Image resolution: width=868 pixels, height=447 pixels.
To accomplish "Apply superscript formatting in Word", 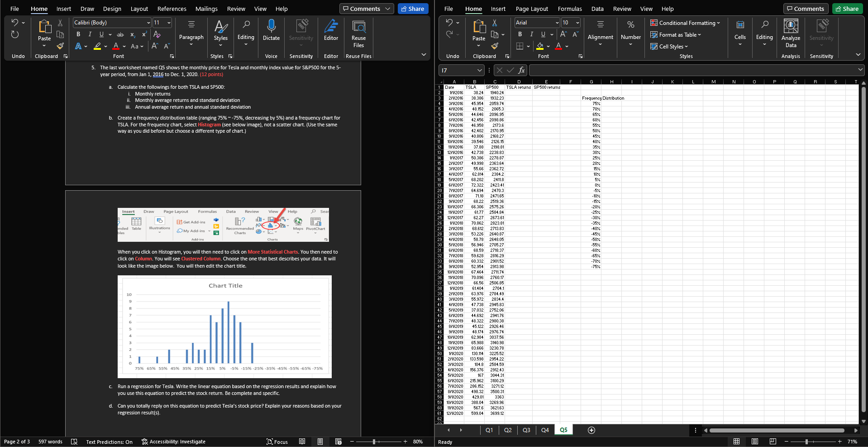I will coord(144,34).
